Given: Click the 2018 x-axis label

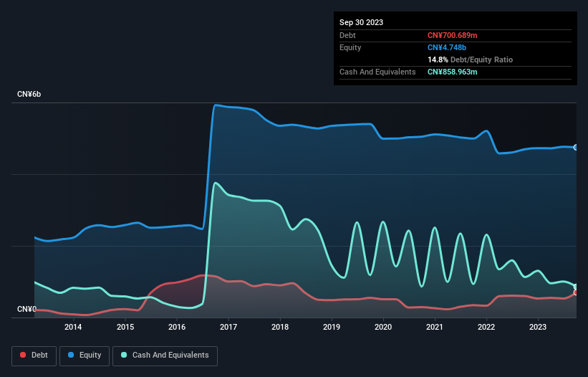Looking at the screenshot, I should 280,327.
